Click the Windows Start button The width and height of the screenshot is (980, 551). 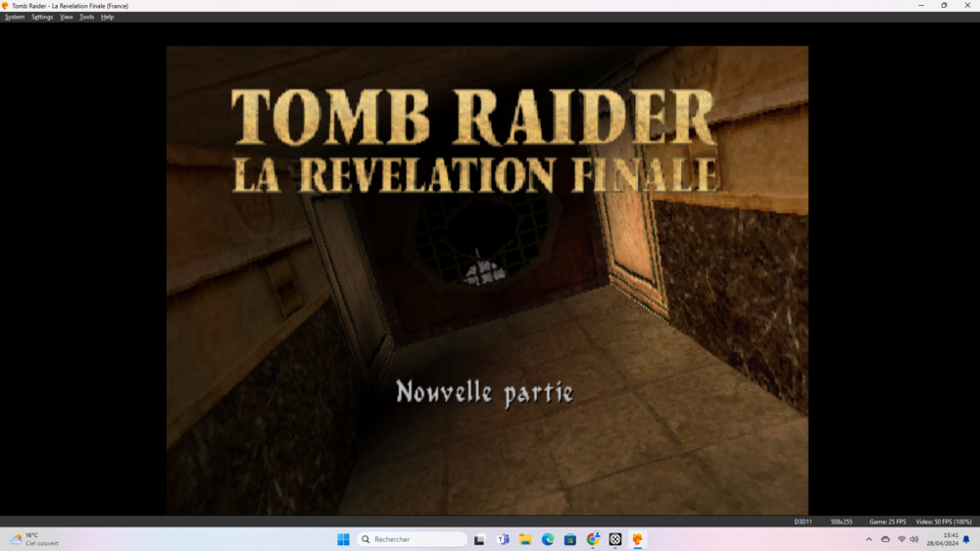coord(343,539)
